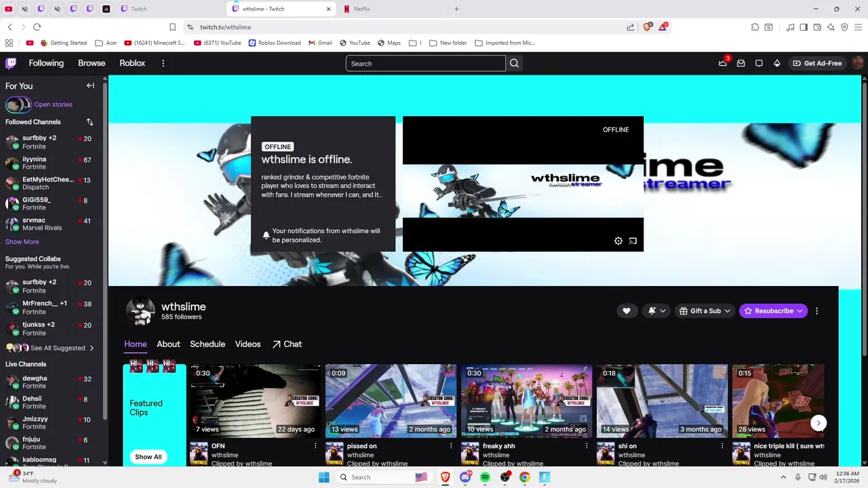
Task: Click the Twitch search field
Action: (x=426, y=63)
